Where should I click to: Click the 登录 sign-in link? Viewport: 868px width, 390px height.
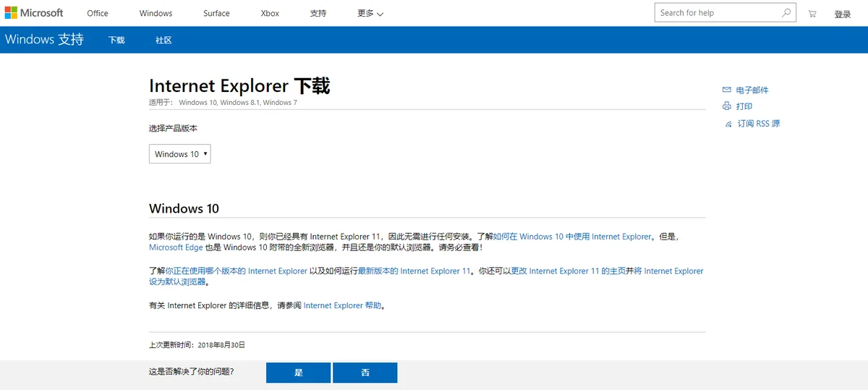(x=843, y=14)
